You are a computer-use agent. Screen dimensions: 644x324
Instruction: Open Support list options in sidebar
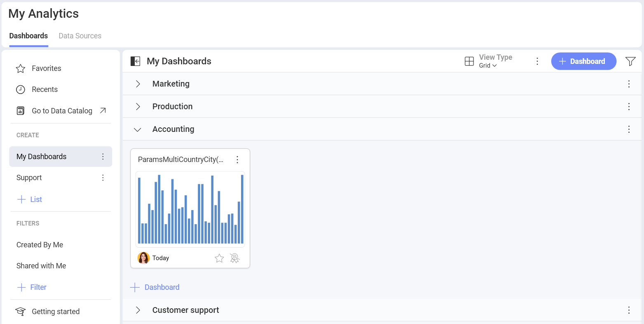point(103,178)
